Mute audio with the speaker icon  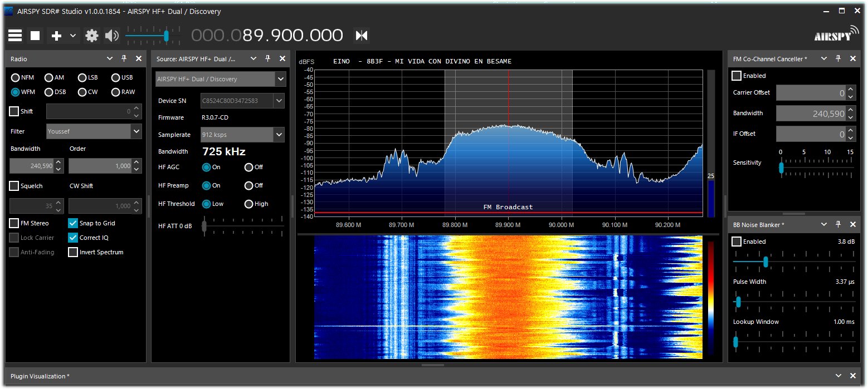(112, 36)
